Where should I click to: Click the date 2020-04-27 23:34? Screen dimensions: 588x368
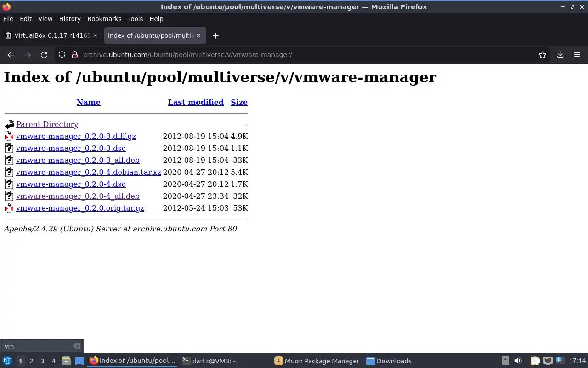[196, 196]
